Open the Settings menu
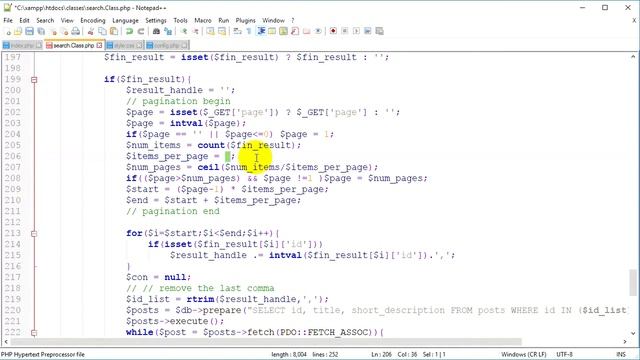The width and height of the screenshot is (640, 360). [x=156, y=20]
